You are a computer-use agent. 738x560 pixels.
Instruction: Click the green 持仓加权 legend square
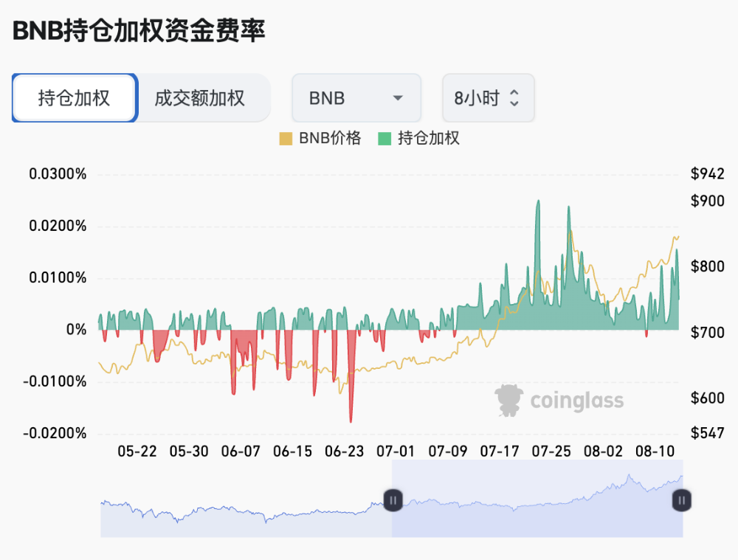(x=384, y=138)
